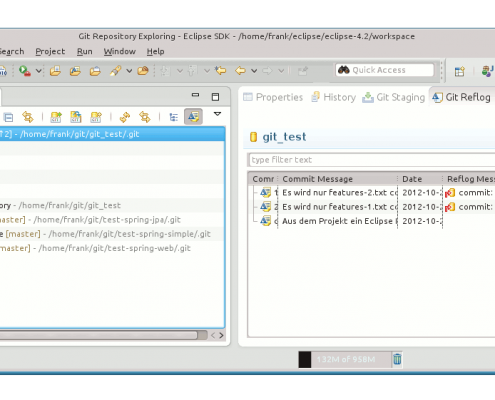Open the Previous Annotation dropdown arrow
This screenshot has height=400, width=495.
[x=207, y=71]
